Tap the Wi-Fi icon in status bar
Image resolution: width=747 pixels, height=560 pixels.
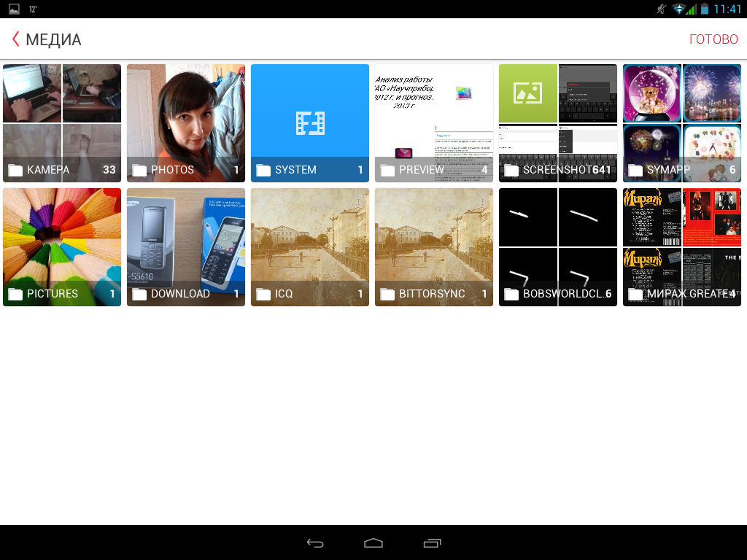click(x=679, y=9)
